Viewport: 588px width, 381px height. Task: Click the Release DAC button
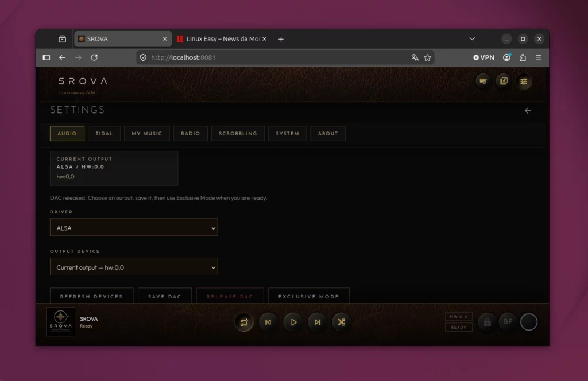[x=230, y=296]
